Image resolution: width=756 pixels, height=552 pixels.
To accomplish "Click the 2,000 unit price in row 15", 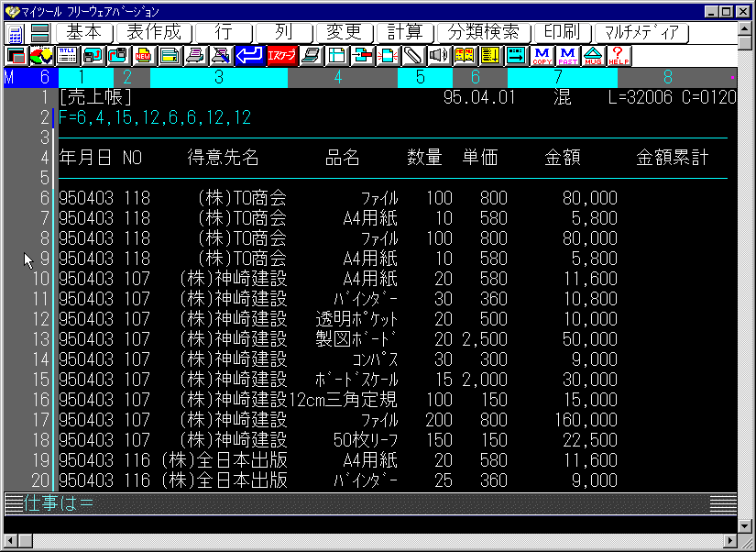I will pyautogui.click(x=485, y=380).
